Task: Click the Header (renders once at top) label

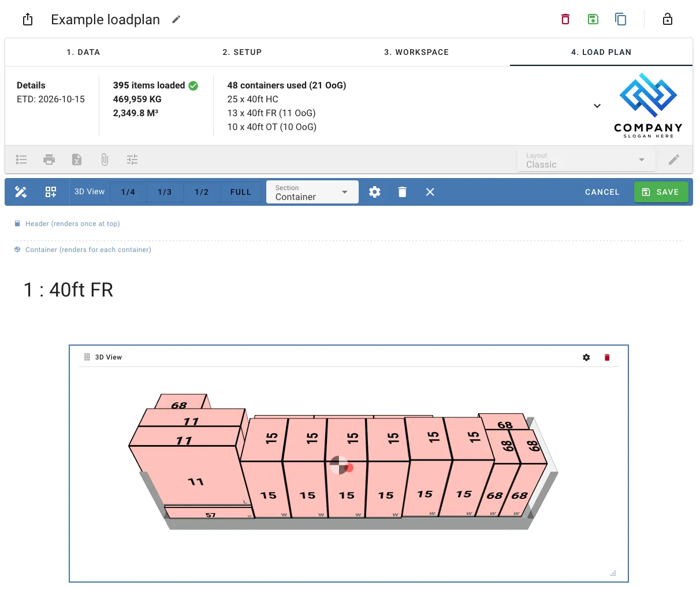Action: pyautogui.click(x=73, y=224)
